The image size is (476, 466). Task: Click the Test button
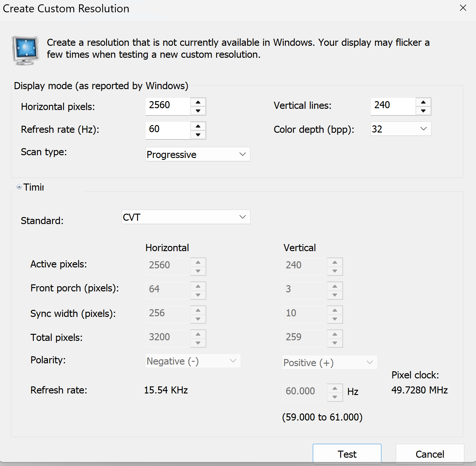pos(347,454)
